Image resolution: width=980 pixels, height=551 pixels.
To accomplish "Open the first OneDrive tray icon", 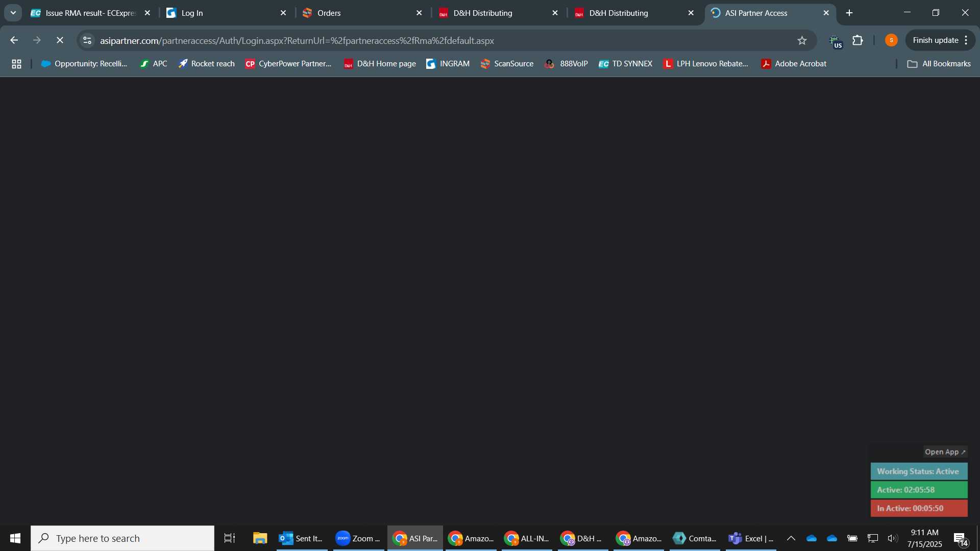I will pyautogui.click(x=812, y=538).
